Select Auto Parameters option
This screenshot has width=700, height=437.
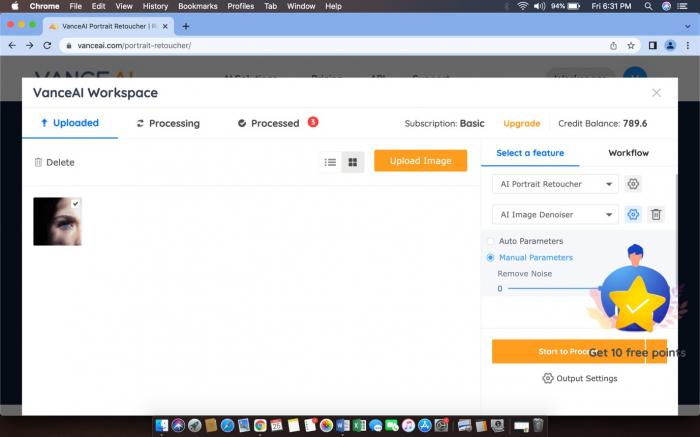coord(490,241)
